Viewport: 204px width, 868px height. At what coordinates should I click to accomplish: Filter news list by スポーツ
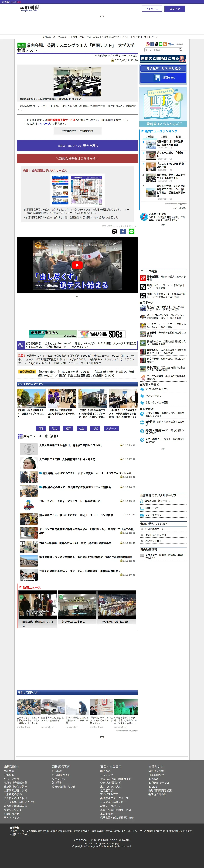coord(111,428)
